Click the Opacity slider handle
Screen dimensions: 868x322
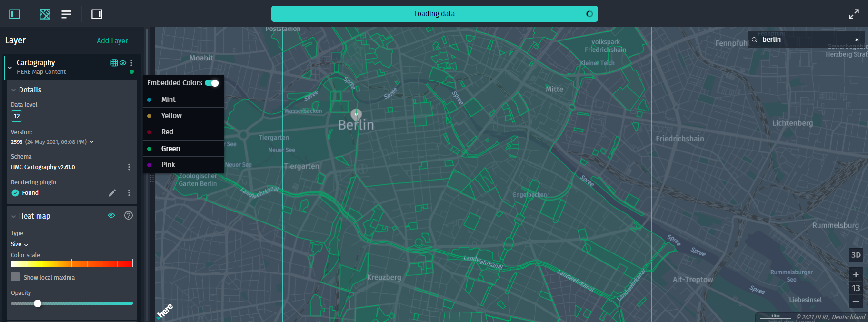point(38,303)
